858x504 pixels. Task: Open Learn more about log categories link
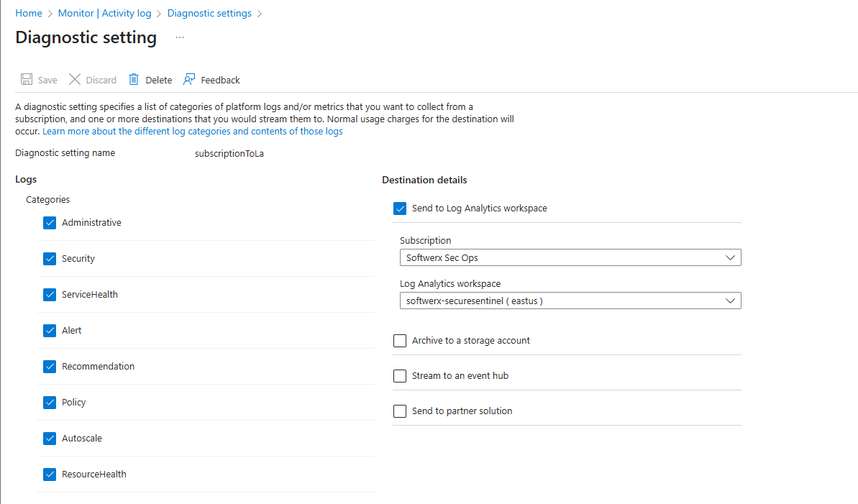(x=192, y=132)
